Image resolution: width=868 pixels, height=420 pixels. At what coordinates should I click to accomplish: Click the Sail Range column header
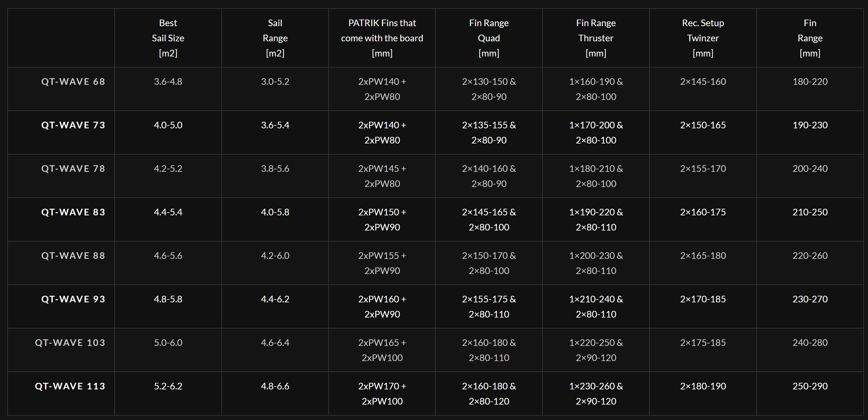(275, 38)
